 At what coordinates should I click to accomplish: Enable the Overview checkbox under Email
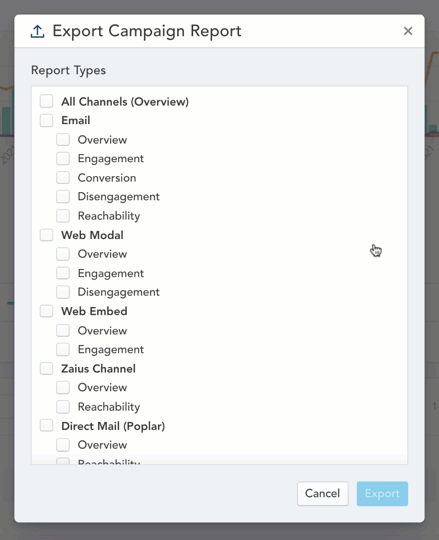(63, 139)
